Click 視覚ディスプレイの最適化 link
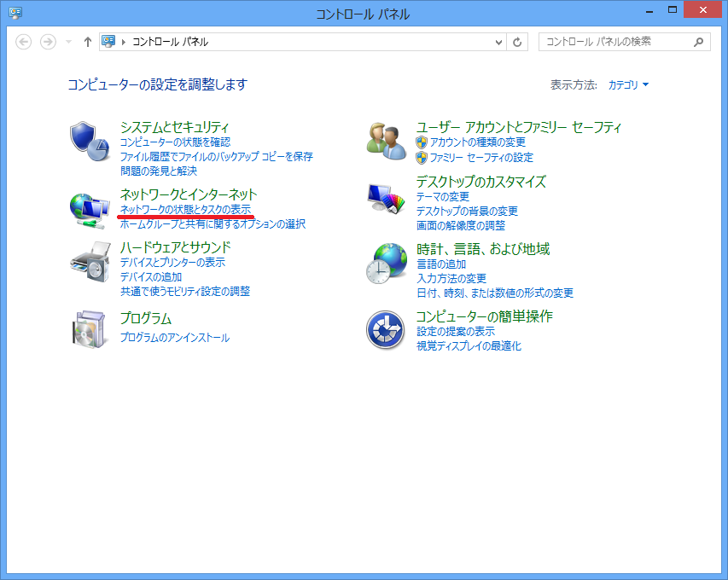Viewport: 728px width, 580px height. pos(469,345)
